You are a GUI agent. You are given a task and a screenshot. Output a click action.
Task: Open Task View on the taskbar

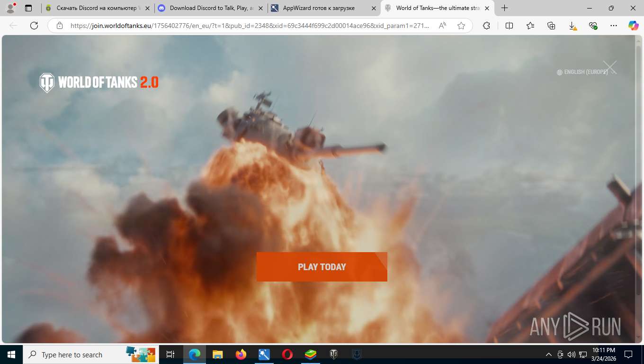click(170, 355)
